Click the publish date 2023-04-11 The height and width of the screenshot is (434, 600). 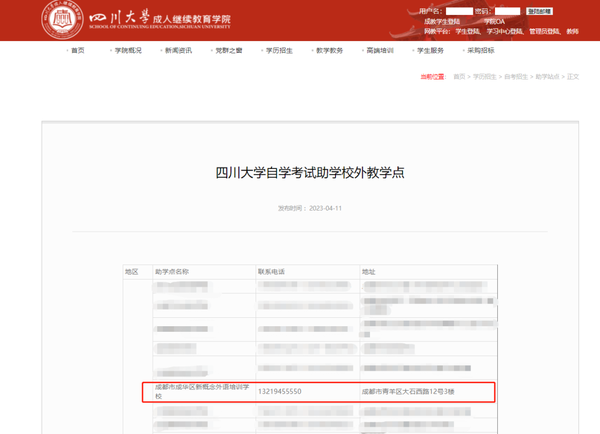tap(325, 208)
